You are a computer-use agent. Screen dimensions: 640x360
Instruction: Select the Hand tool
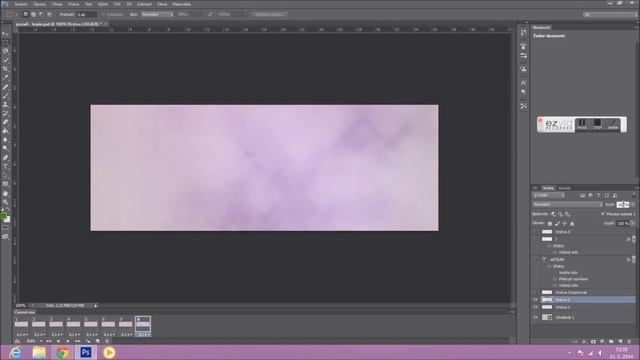[5, 193]
